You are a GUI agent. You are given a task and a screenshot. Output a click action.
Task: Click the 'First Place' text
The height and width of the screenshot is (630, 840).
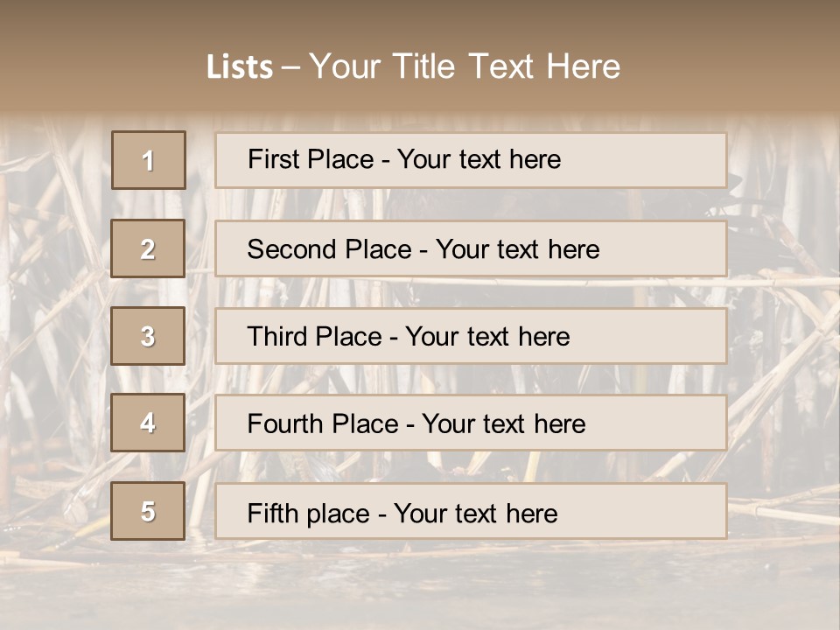pyautogui.click(x=404, y=159)
